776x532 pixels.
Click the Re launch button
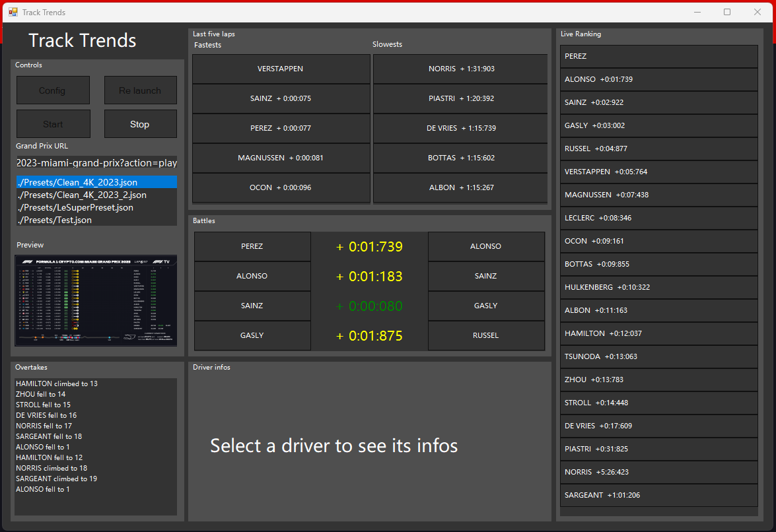click(140, 90)
